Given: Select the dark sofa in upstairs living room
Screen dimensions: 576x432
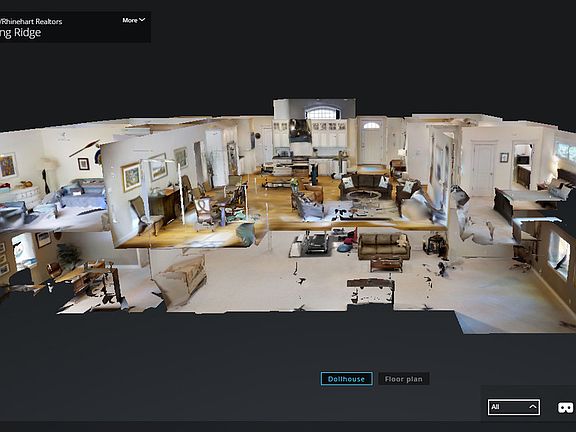Looking at the screenshot, I should click(365, 185).
